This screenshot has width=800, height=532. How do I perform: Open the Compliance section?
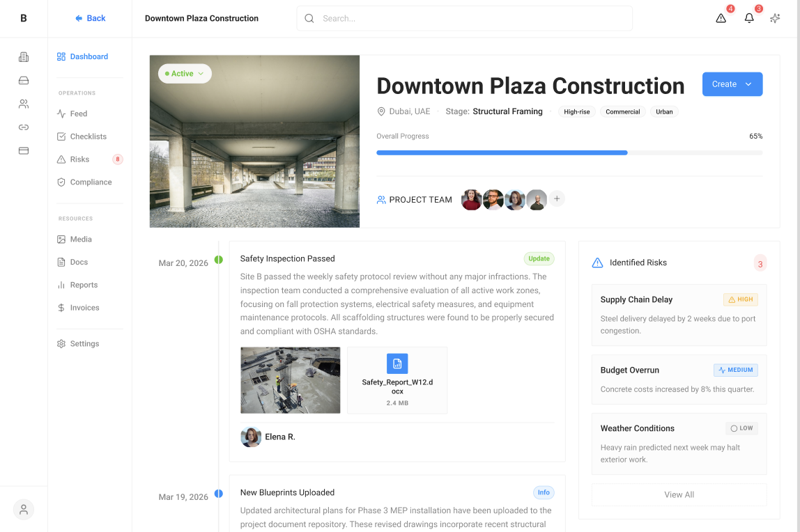coord(84,182)
